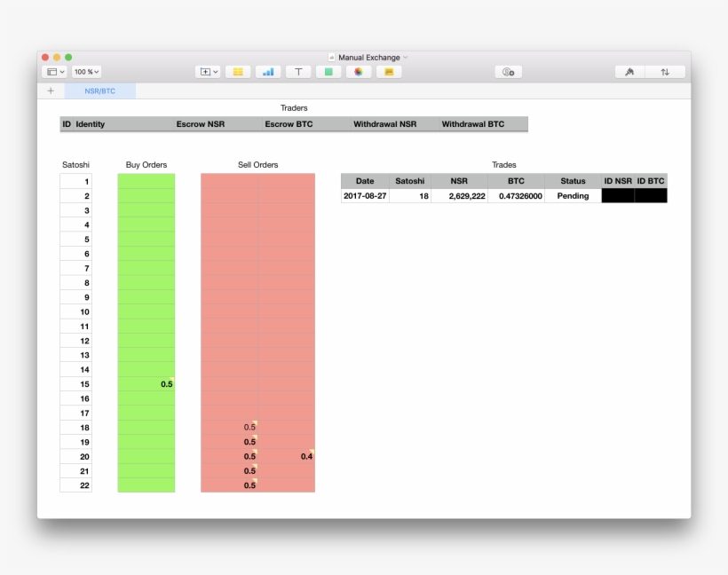Image resolution: width=728 pixels, height=575 pixels.
Task: Open the Media insert button
Action: 359,72
